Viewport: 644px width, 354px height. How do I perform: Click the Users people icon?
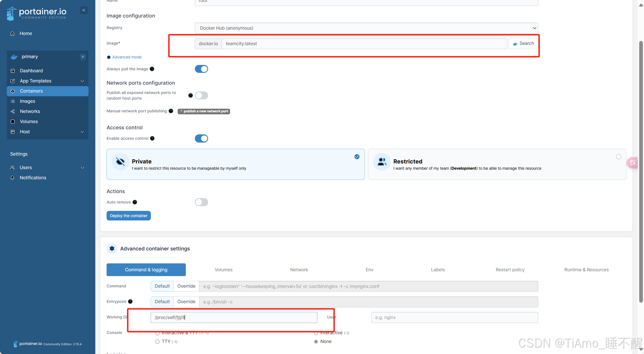click(x=12, y=168)
